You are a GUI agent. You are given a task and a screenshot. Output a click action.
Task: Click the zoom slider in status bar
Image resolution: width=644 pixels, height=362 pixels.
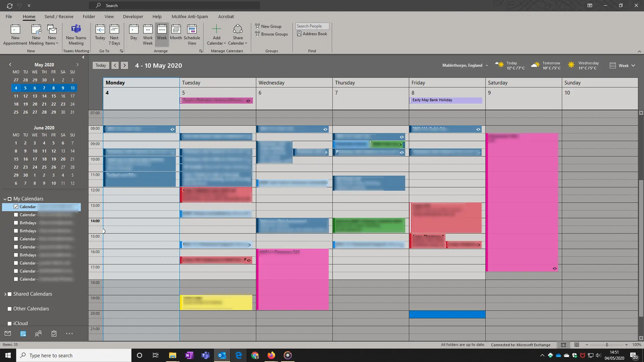(606, 345)
